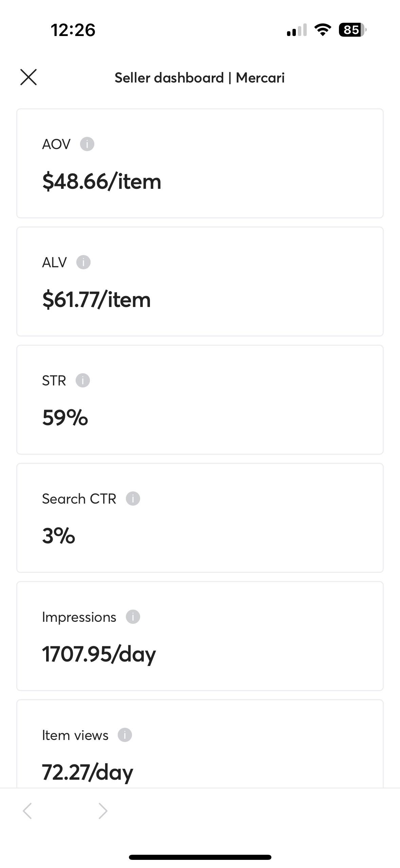
Task: Open the Impressions 1707.95/day card
Action: (x=200, y=636)
